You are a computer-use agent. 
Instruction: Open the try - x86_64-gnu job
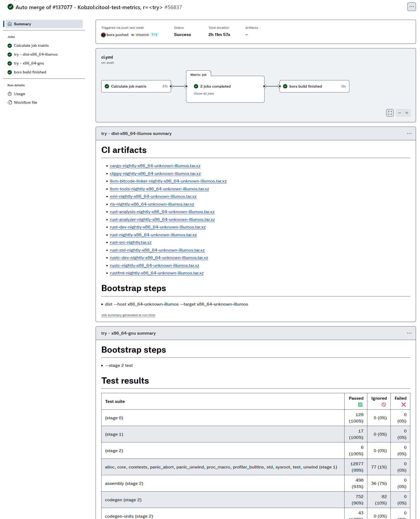(x=29, y=63)
